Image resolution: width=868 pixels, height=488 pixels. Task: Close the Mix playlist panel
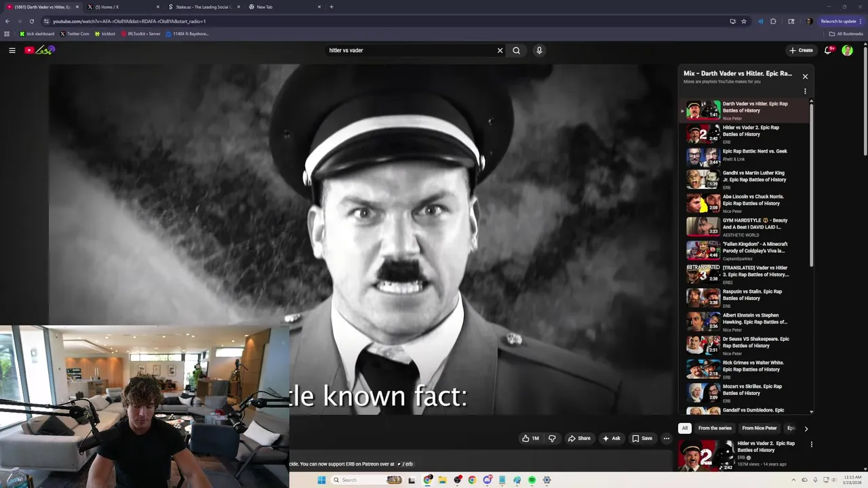tap(805, 77)
